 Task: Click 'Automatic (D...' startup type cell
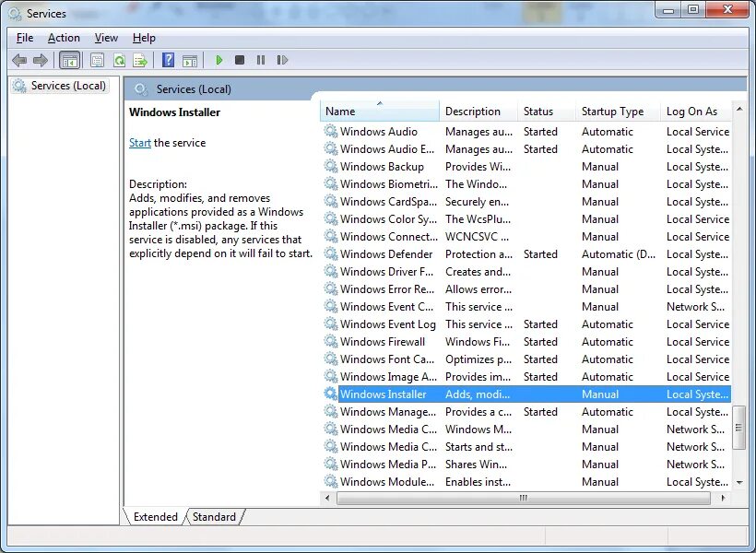(x=618, y=253)
